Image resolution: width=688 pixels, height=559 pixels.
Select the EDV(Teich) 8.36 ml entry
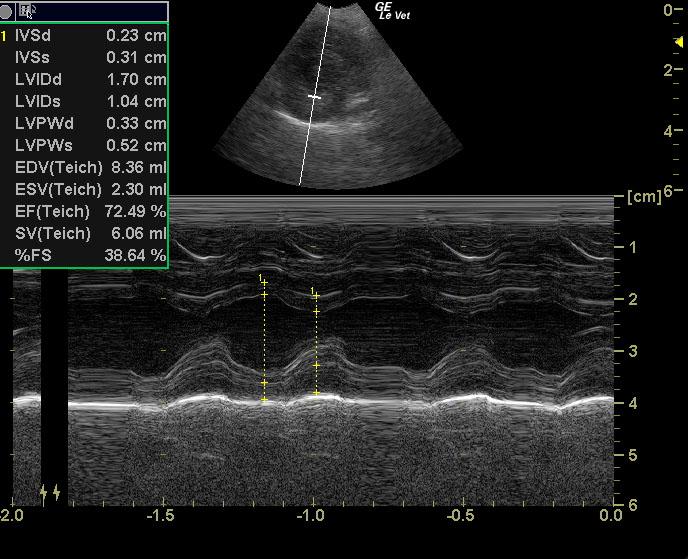click(x=90, y=167)
